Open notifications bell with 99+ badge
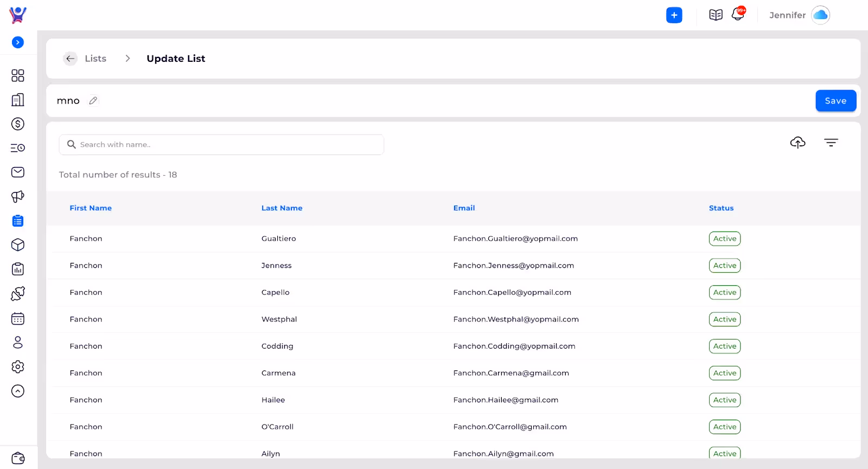Viewport: 868px width, 469px height. pos(738,15)
